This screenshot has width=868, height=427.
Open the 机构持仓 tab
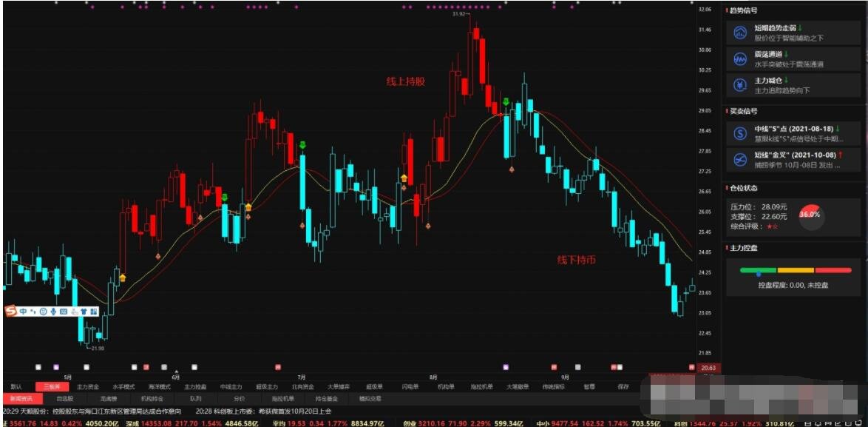point(152,397)
